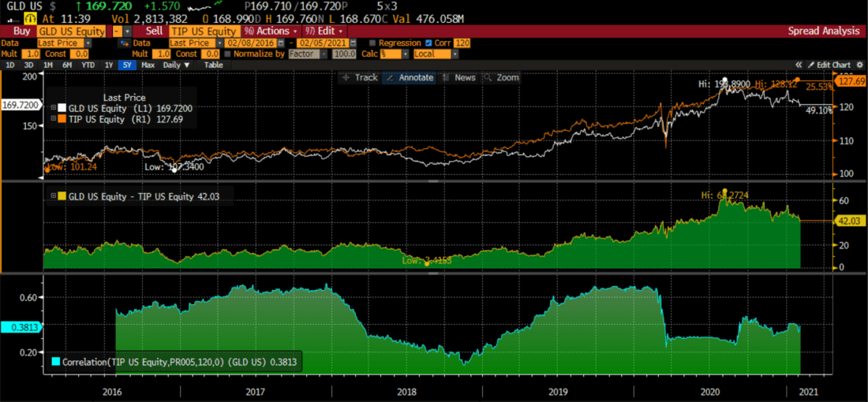
Task: Open the 96) Actions menu
Action: coord(271,32)
